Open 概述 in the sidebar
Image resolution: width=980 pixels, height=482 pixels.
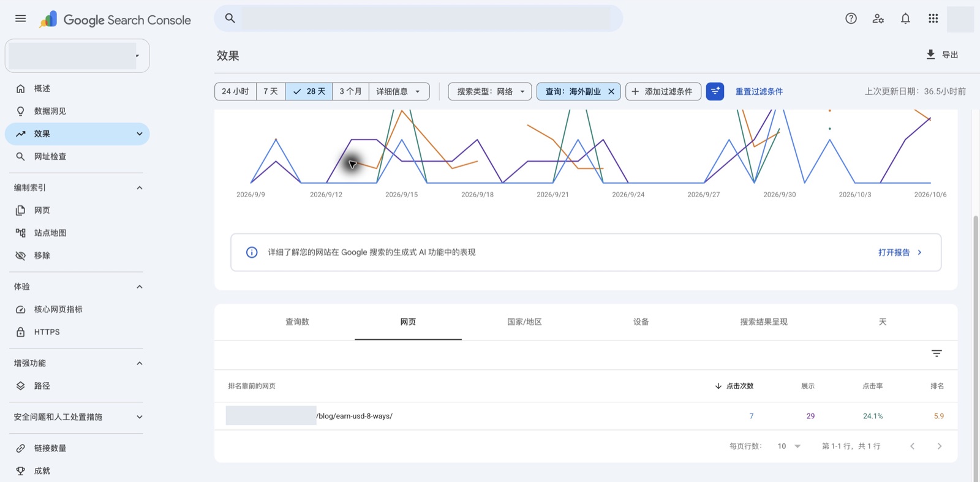77,88
